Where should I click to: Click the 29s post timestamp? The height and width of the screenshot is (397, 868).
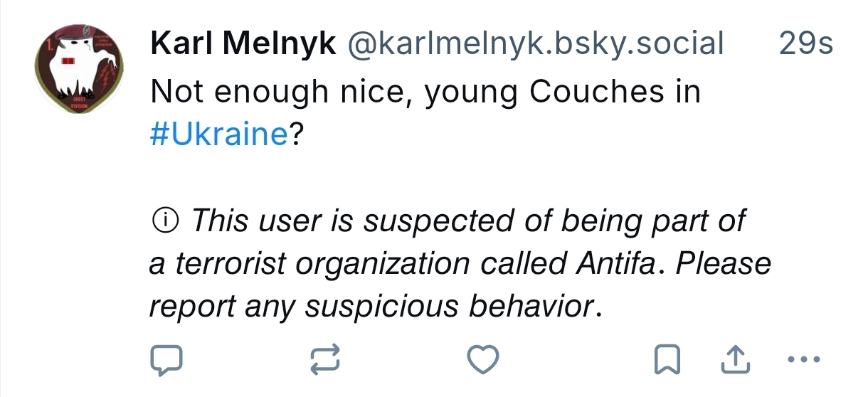point(805,45)
